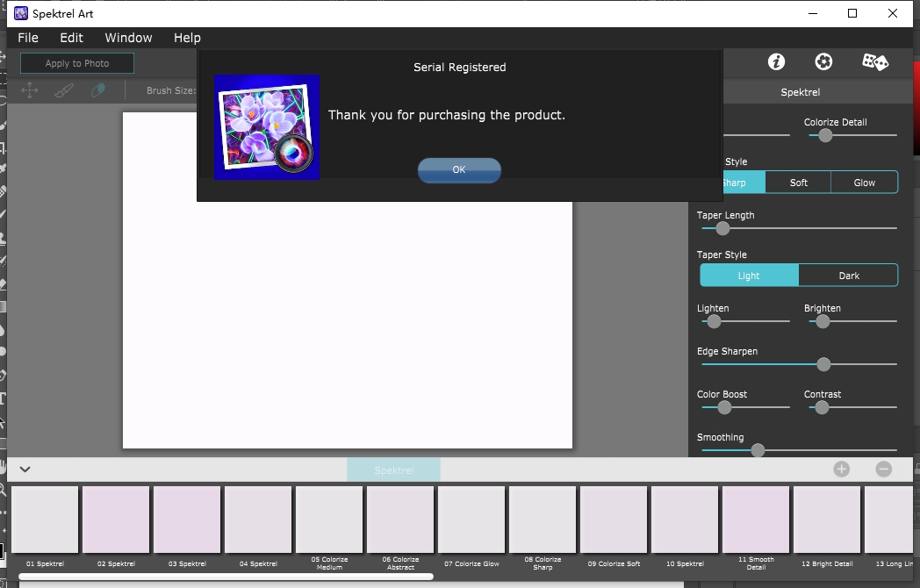Select the 09 Colorize Soft preset
Image resolution: width=920 pixels, height=588 pixels.
coord(613,520)
